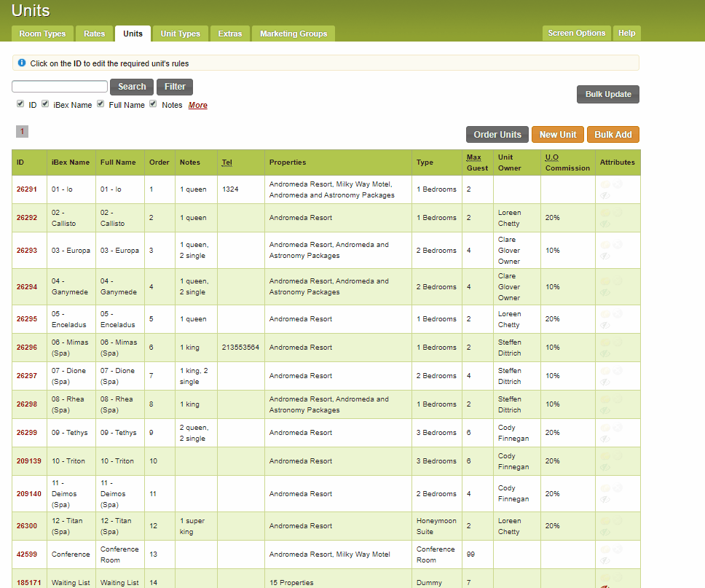Click the blue info icon in notice bar
This screenshot has height=588, width=705.
click(22, 63)
